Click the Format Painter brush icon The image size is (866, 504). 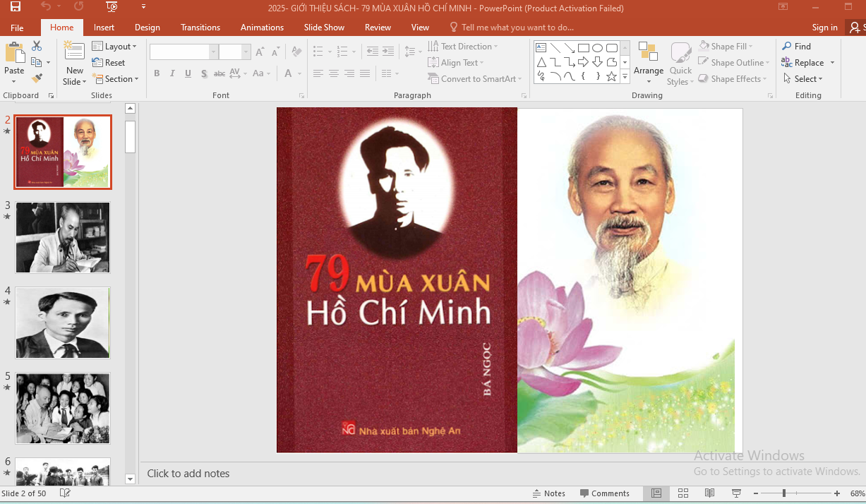click(37, 78)
